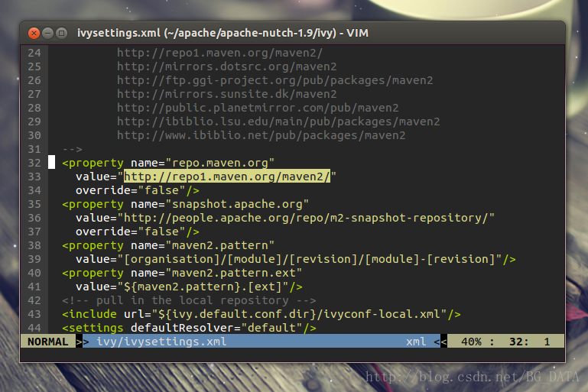588x392 pixels.
Task: Click the [organisation]/[module] pattern value
Action: pos(309,259)
